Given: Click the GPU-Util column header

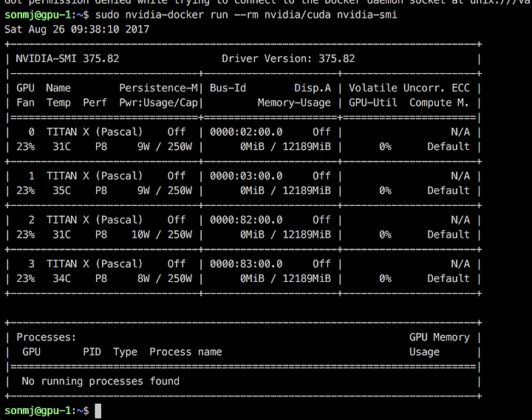Looking at the screenshot, I should [373, 103].
